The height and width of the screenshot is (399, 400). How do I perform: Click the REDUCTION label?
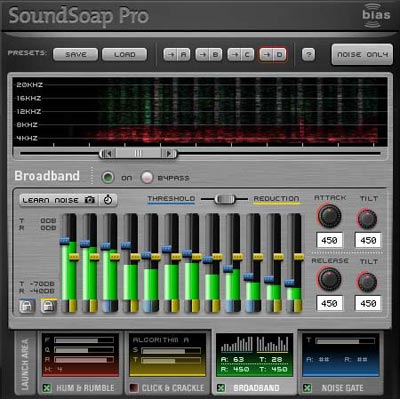[x=276, y=199]
